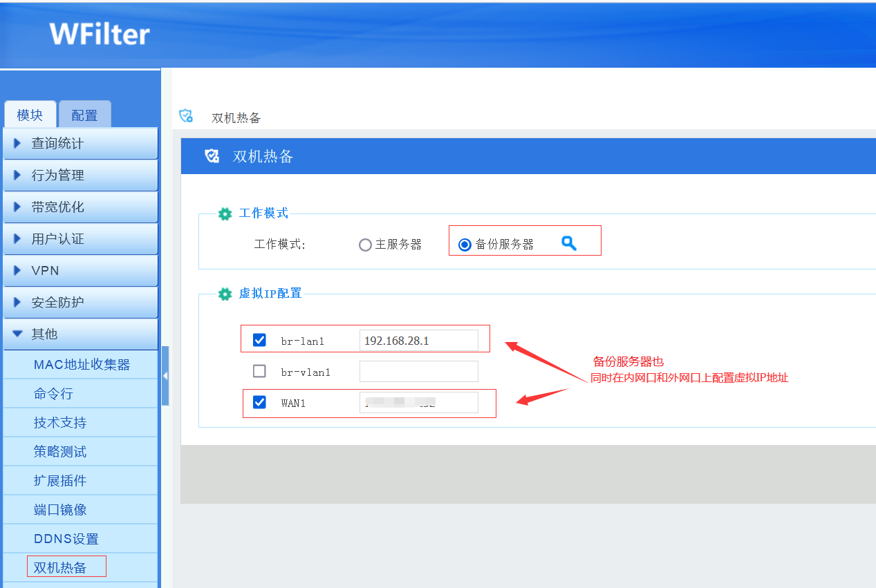Enable the br-vlan1 checkbox

click(x=259, y=372)
